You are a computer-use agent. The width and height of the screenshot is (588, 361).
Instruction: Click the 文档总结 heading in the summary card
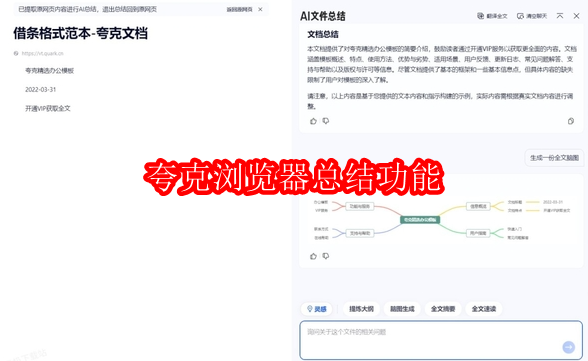point(323,34)
